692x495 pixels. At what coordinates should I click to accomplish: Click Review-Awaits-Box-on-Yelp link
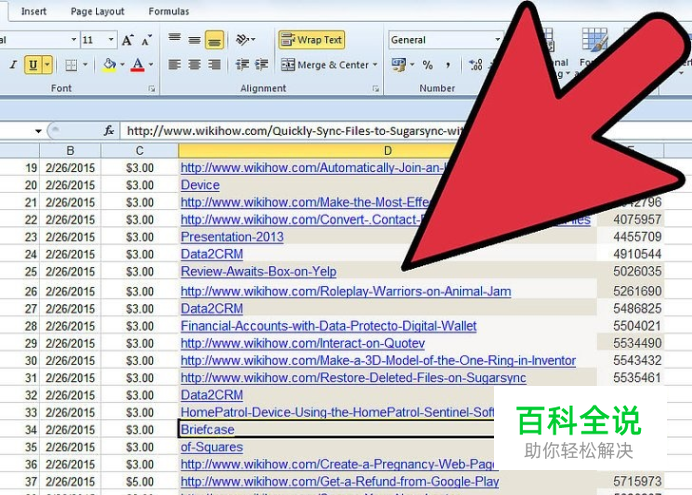(x=259, y=271)
